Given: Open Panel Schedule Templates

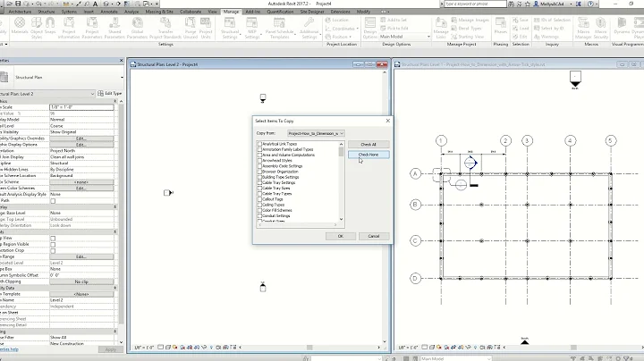Looking at the screenshot, I should coord(280,27).
